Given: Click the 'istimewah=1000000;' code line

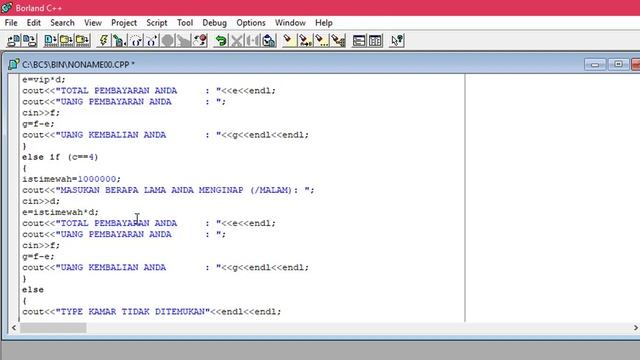Looking at the screenshot, I should tap(71, 179).
